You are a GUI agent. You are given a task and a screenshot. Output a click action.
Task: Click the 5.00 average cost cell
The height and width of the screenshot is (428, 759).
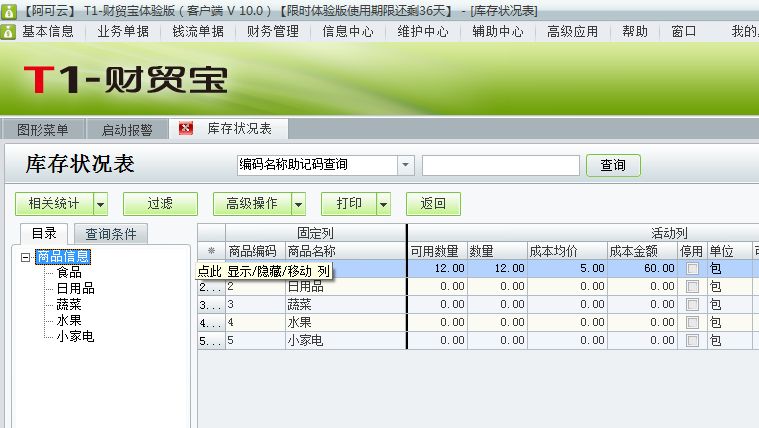click(567, 268)
